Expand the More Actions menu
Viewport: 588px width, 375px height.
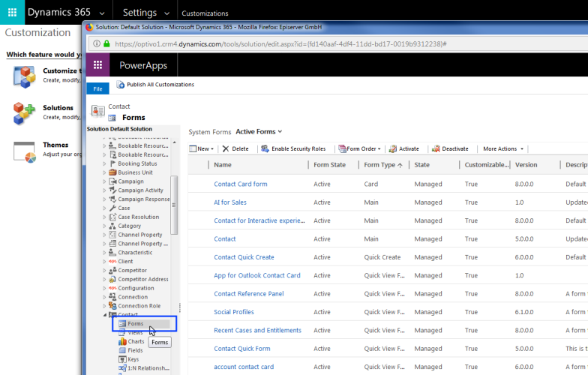coord(503,148)
